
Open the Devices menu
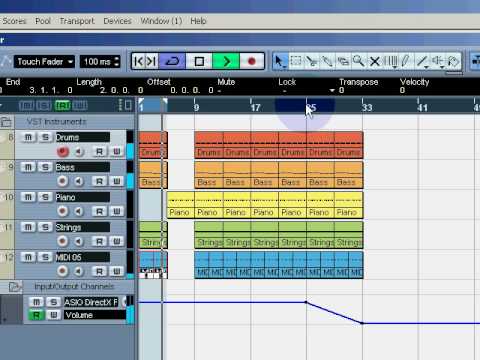117,21
